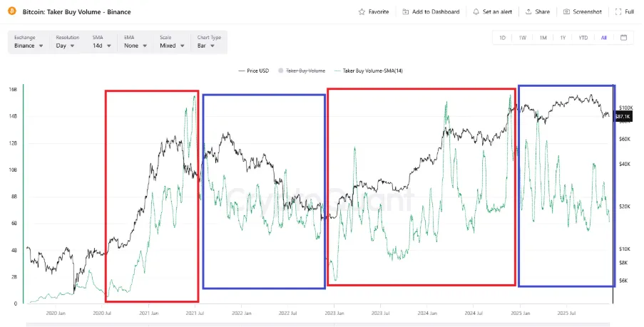The width and height of the screenshot is (644, 327).
Task: Click the Favorite star icon
Action: pyautogui.click(x=362, y=12)
